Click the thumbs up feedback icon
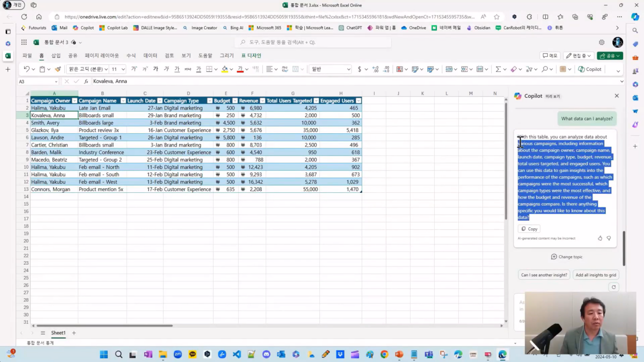 click(600, 238)
